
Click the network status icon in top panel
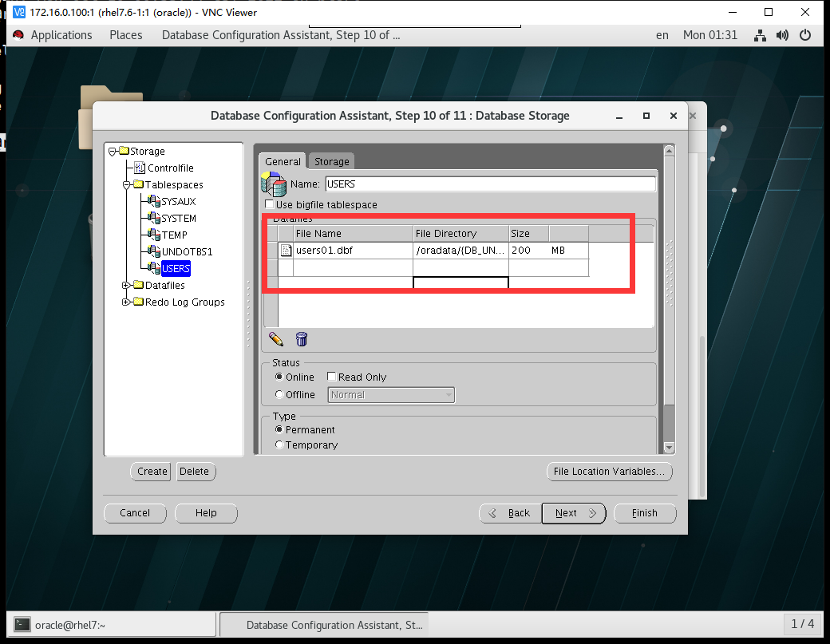[760, 35]
